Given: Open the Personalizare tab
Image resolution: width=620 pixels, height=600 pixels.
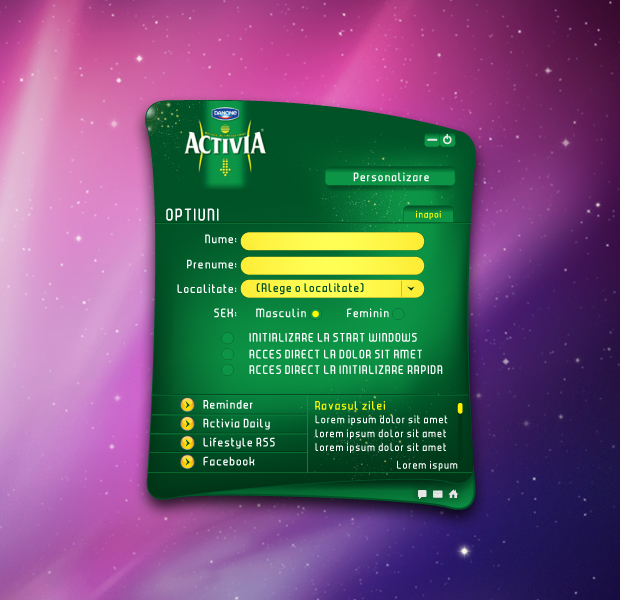Looking at the screenshot, I should coord(390,177).
